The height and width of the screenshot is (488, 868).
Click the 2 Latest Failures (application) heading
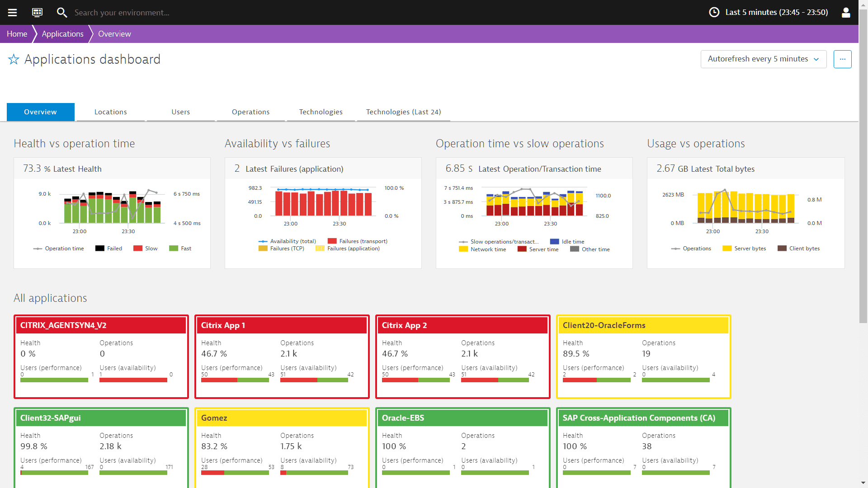pyautogui.click(x=289, y=169)
